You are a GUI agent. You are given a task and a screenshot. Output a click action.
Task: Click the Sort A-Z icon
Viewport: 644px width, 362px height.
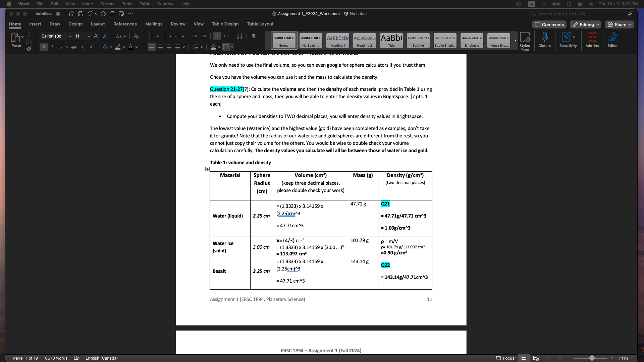239,36
